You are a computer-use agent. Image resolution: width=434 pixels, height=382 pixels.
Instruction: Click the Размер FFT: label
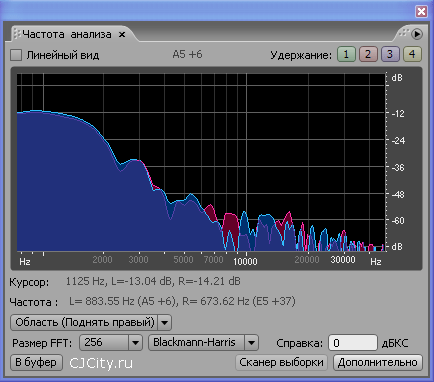[x=42, y=343]
